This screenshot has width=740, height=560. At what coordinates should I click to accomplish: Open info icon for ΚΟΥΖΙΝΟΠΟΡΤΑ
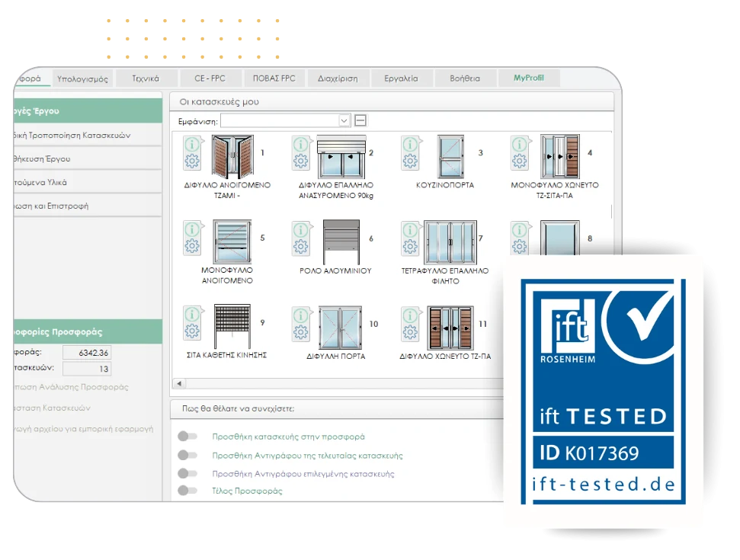coord(410,144)
